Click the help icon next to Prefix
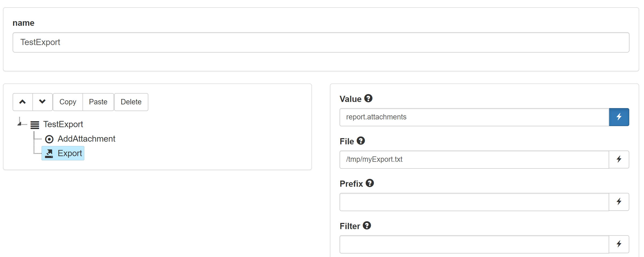This screenshot has width=644, height=257. pyautogui.click(x=370, y=183)
